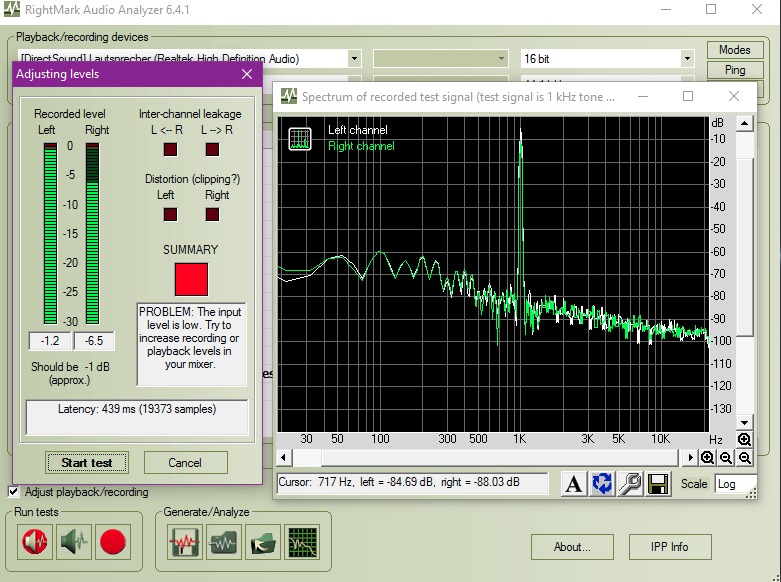Click the L --> R leakage indicator

[x=212, y=149]
